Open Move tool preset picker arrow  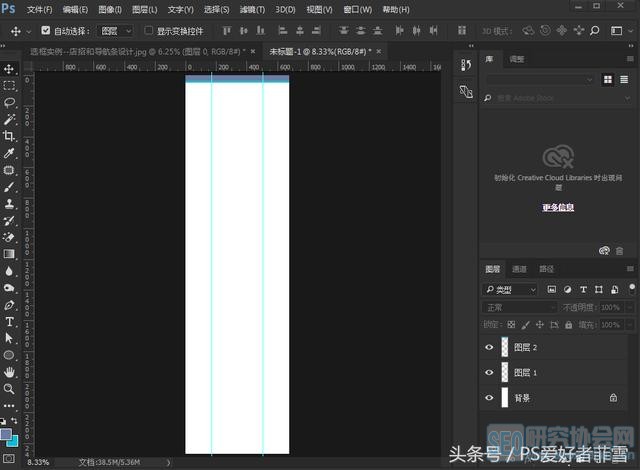tap(29, 31)
